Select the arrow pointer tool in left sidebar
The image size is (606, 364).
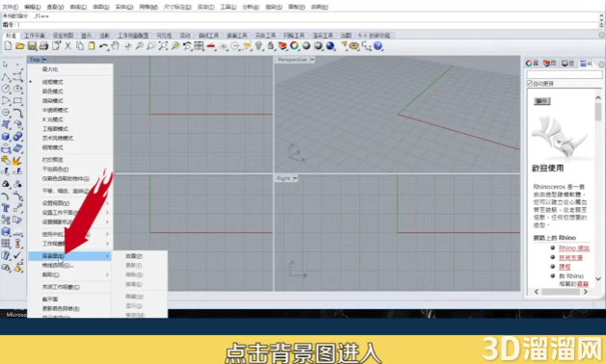[x=6, y=65]
